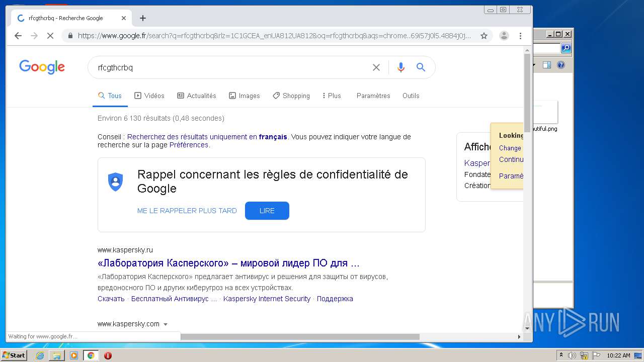
Task: Switch to the Actualités tab
Action: pos(197,96)
